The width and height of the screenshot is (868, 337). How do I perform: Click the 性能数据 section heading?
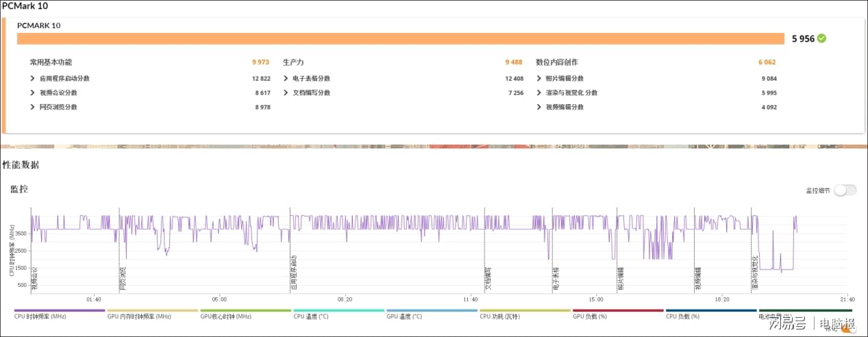(x=21, y=165)
